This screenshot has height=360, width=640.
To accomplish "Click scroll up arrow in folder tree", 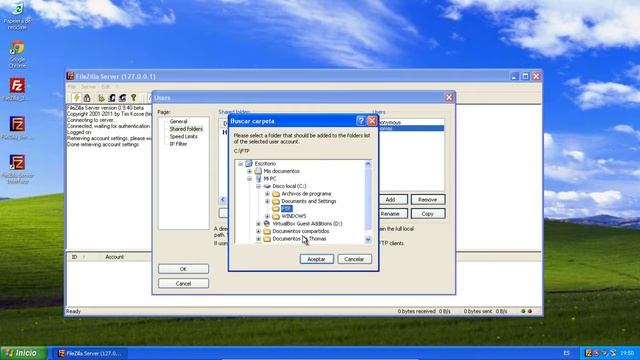I will 368,164.
